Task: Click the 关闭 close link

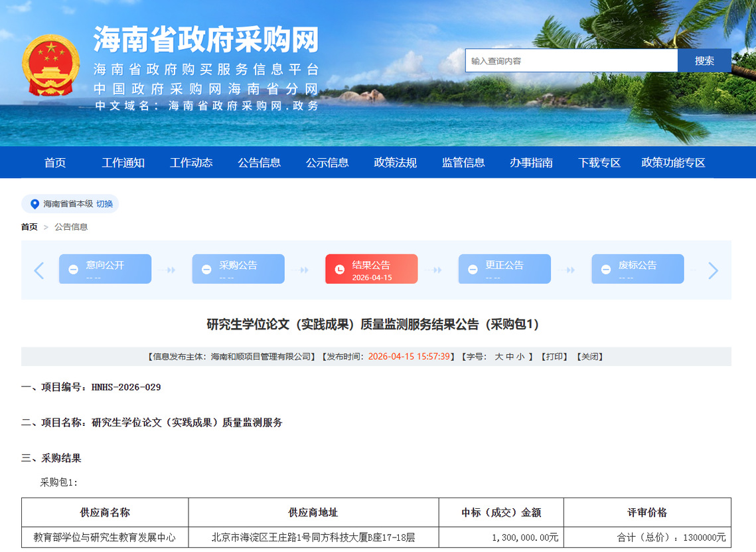Action: 589,357
